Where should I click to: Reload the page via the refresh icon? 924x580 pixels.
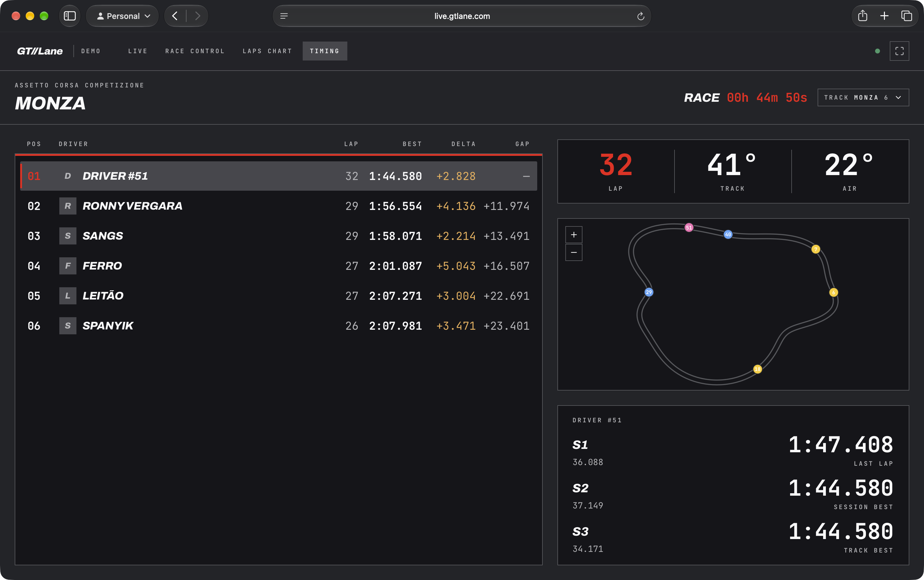coord(641,16)
